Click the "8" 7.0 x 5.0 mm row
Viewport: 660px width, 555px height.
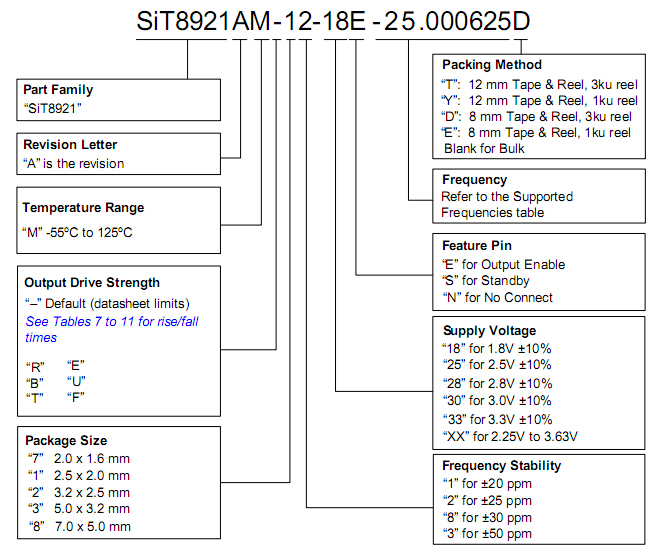[x=80, y=526]
